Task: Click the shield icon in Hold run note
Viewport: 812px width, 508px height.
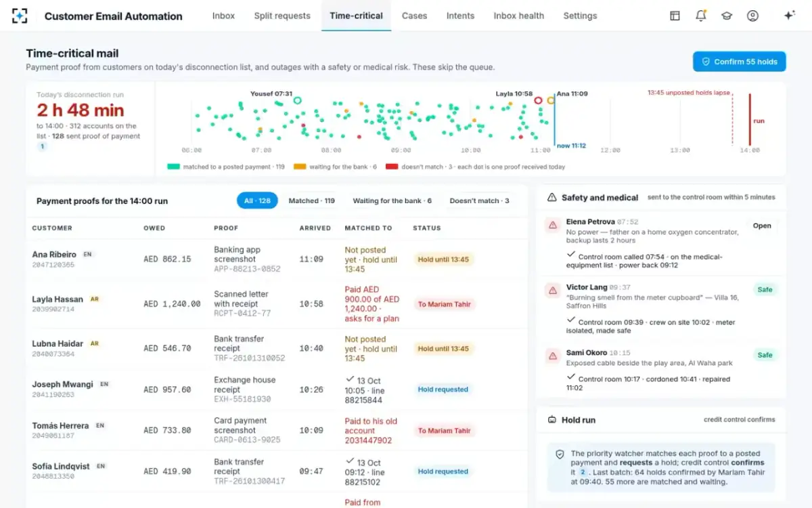Action: [560, 454]
